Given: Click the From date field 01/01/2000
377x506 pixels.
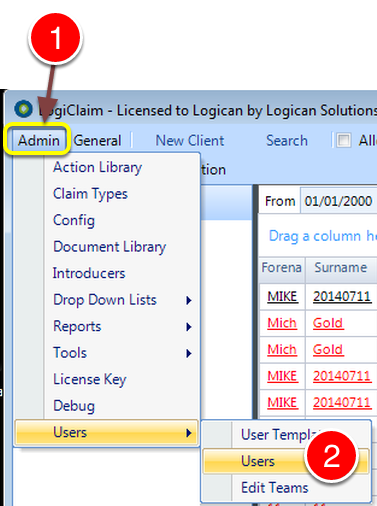Looking at the screenshot, I should [x=339, y=201].
